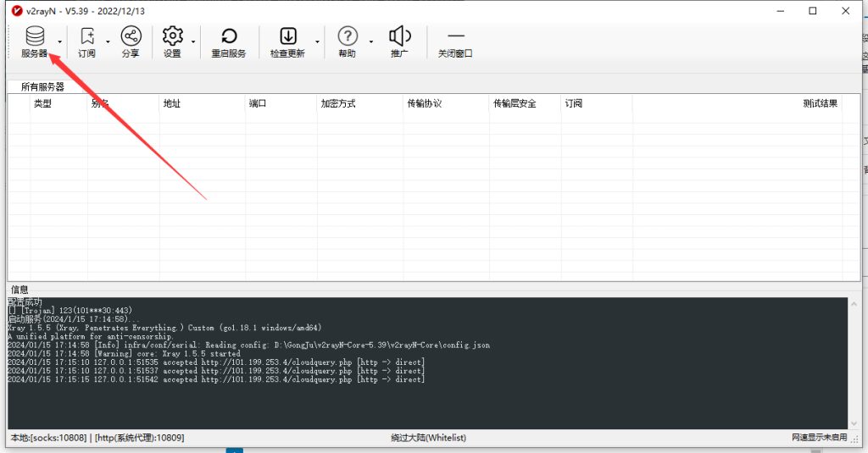Click the 绕过大陆(Whitelist) status entry
Screen dimensions: 868x453
[428, 438]
